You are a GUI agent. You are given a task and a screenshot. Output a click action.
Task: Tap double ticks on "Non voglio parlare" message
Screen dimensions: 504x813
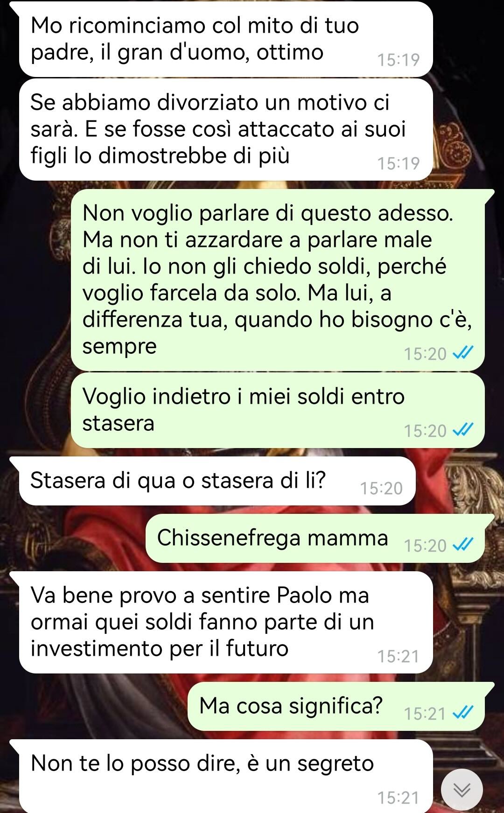[463, 353]
